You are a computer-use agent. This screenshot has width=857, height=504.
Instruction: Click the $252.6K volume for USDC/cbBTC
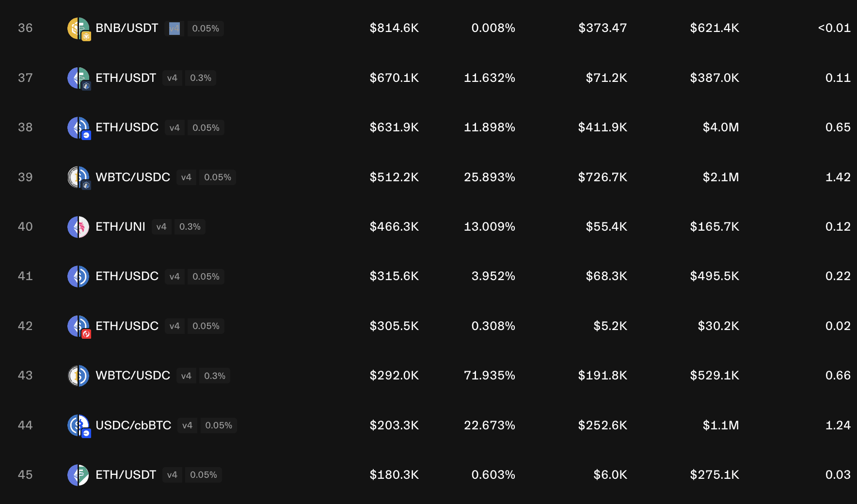(x=603, y=425)
